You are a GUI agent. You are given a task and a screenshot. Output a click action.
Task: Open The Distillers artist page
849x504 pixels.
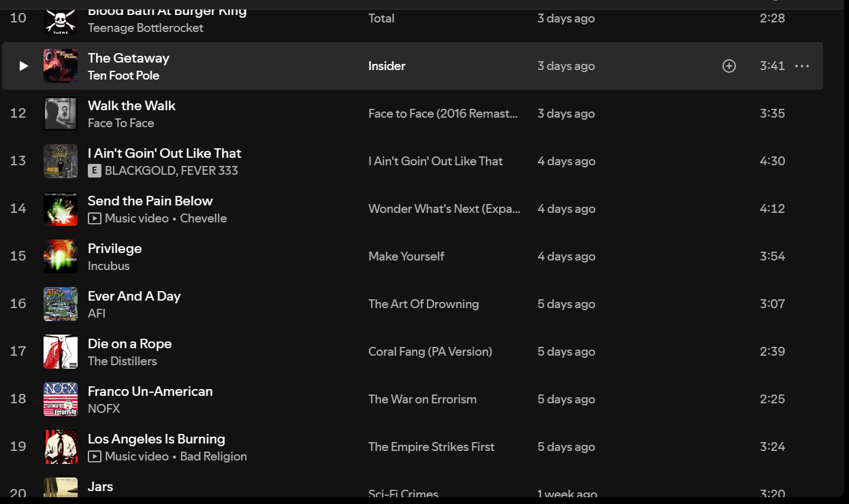point(122,361)
